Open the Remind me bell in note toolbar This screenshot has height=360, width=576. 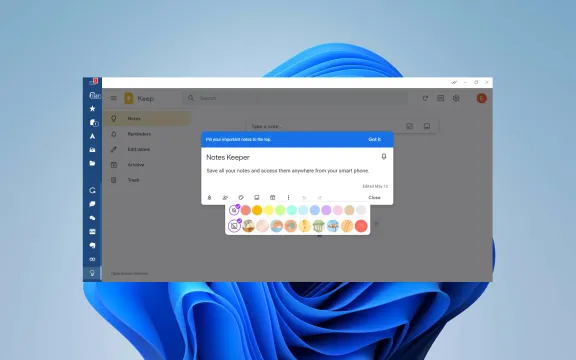209,198
